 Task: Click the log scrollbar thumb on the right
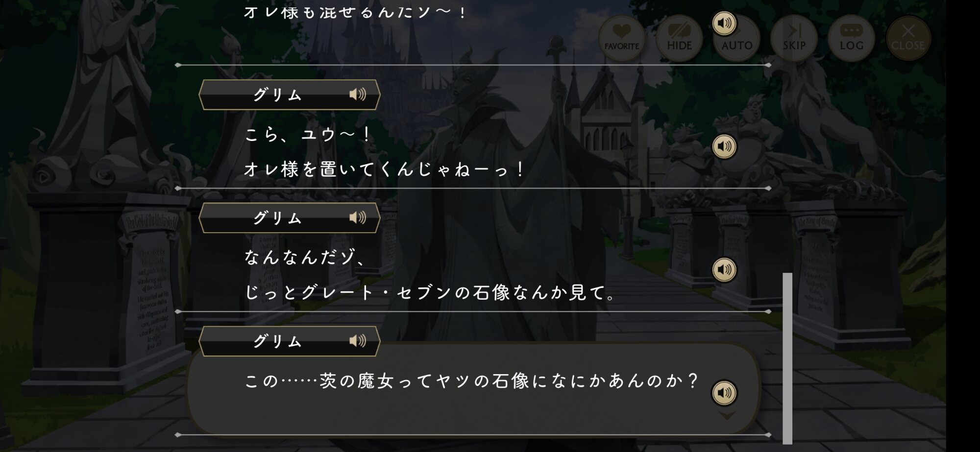pos(787,358)
